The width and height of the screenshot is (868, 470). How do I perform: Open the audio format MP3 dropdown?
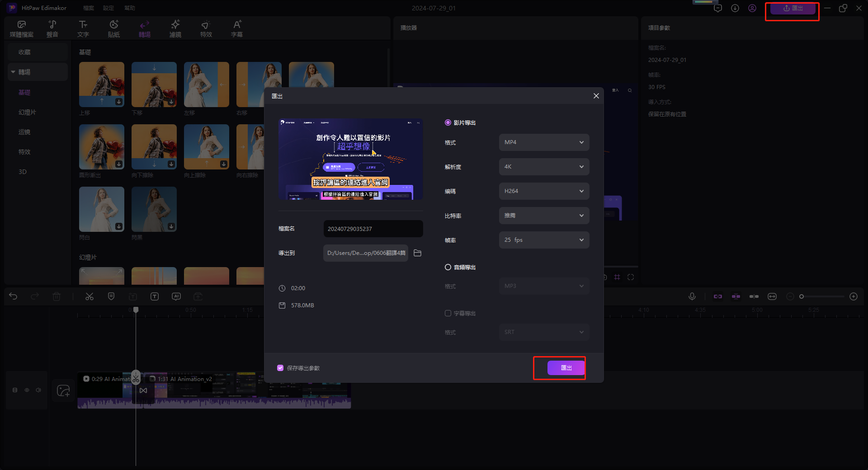pos(544,286)
